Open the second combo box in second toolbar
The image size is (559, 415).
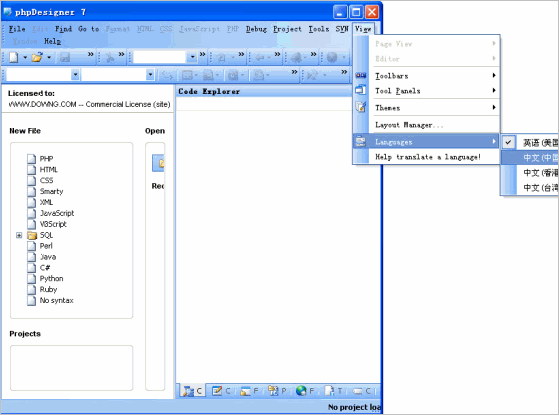(118, 75)
